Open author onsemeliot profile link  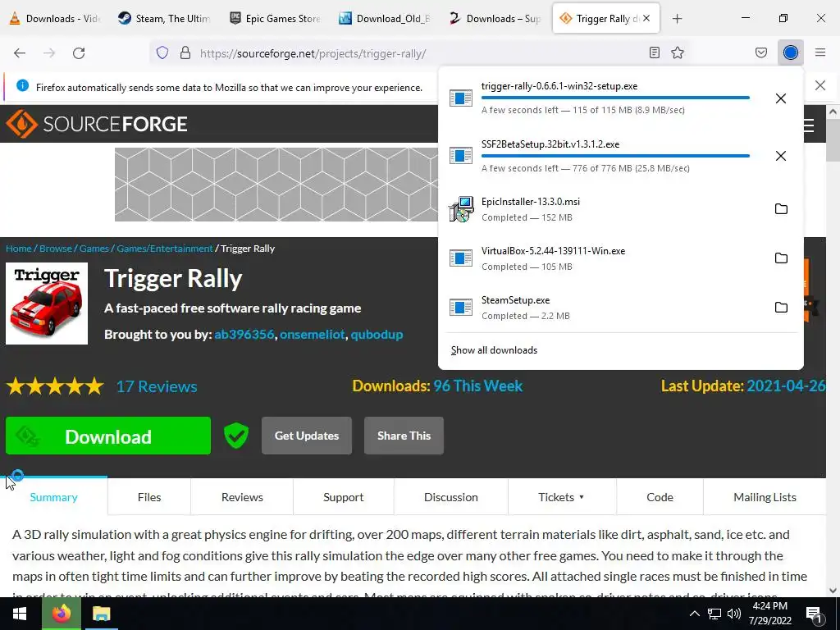click(x=313, y=335)
